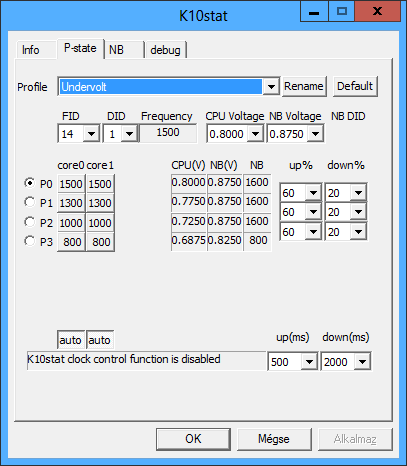
Task: Minimize the K10stat window
Action: 314,12
